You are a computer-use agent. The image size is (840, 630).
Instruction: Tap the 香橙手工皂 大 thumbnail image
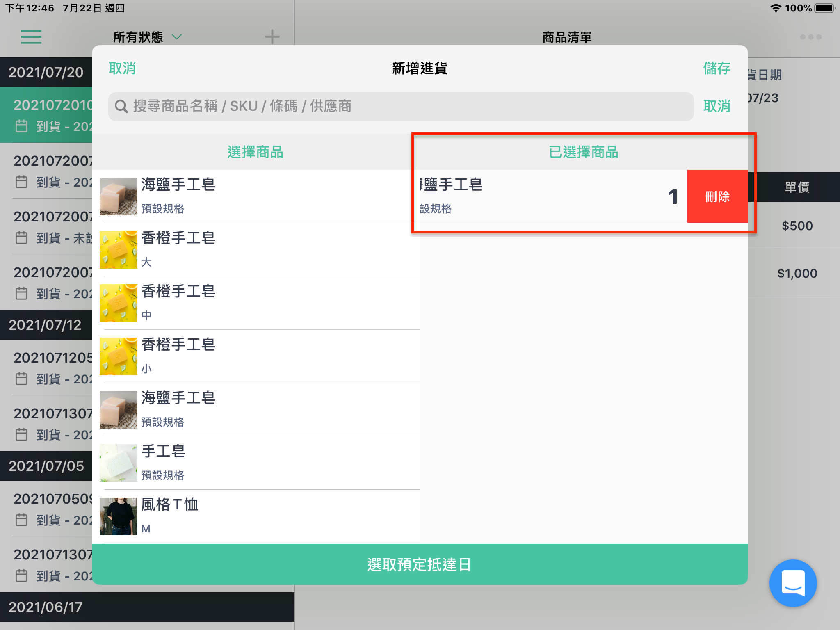[119, 250]
